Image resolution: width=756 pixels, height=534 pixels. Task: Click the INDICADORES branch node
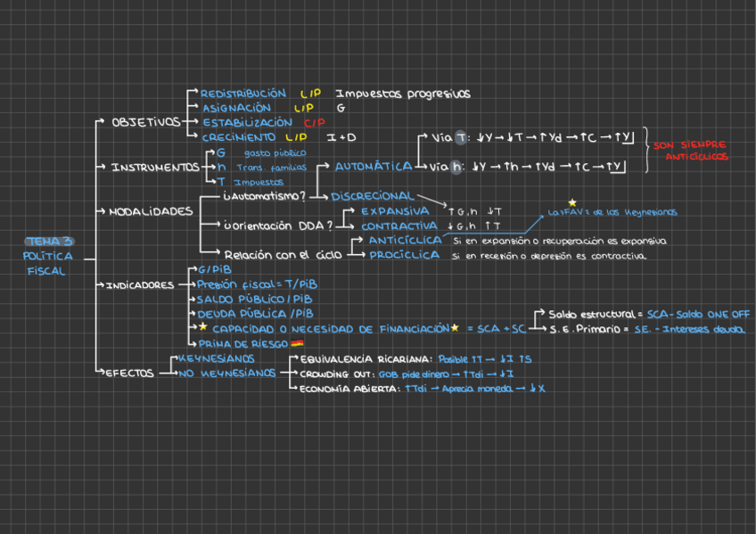point(140,285)
